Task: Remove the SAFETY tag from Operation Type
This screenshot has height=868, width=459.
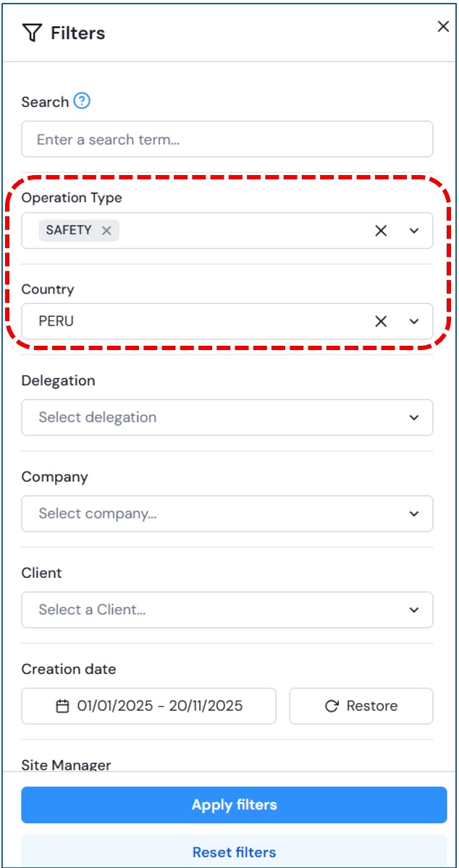Action: tap(106, 231)
